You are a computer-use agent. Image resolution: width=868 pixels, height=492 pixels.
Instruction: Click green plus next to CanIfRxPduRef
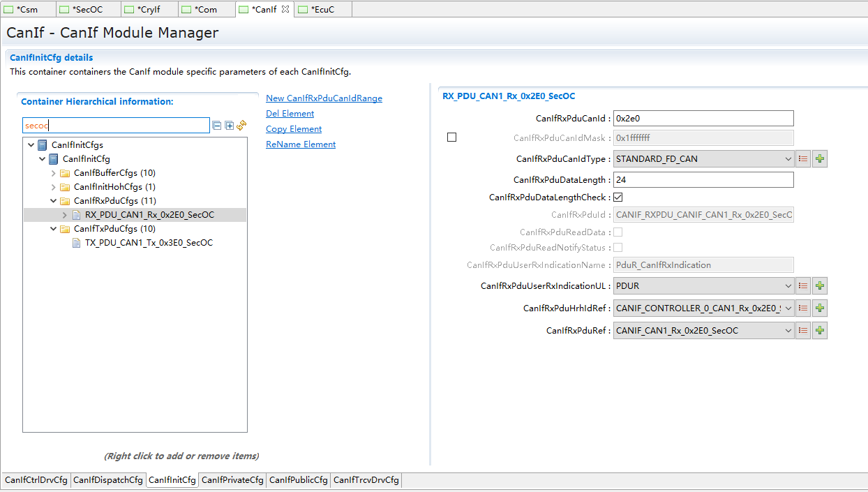coord(820,331)
